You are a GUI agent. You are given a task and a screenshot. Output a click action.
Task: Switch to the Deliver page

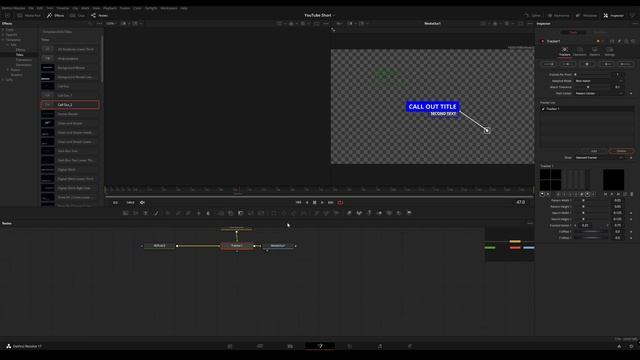coord(410,346)
